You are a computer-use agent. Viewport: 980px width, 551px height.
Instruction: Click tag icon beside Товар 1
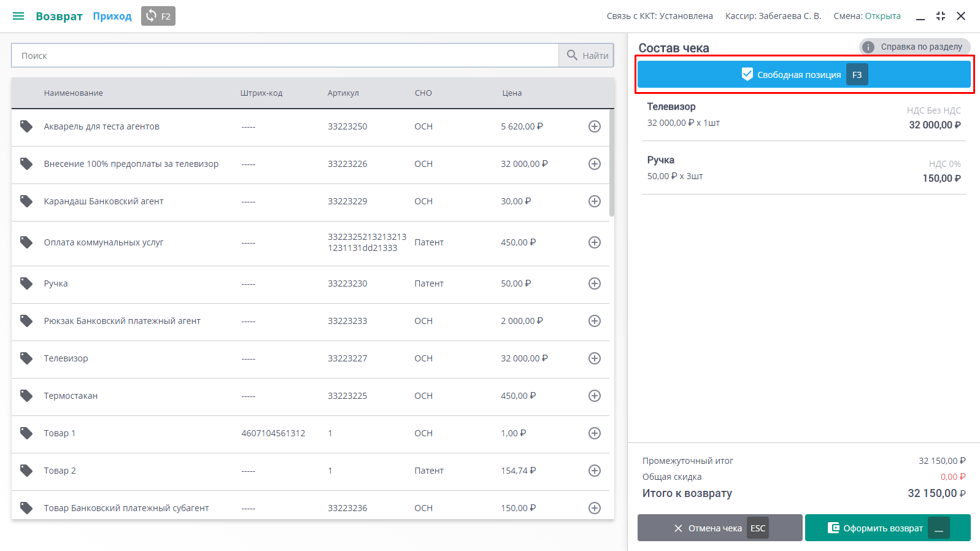(26, 433)
